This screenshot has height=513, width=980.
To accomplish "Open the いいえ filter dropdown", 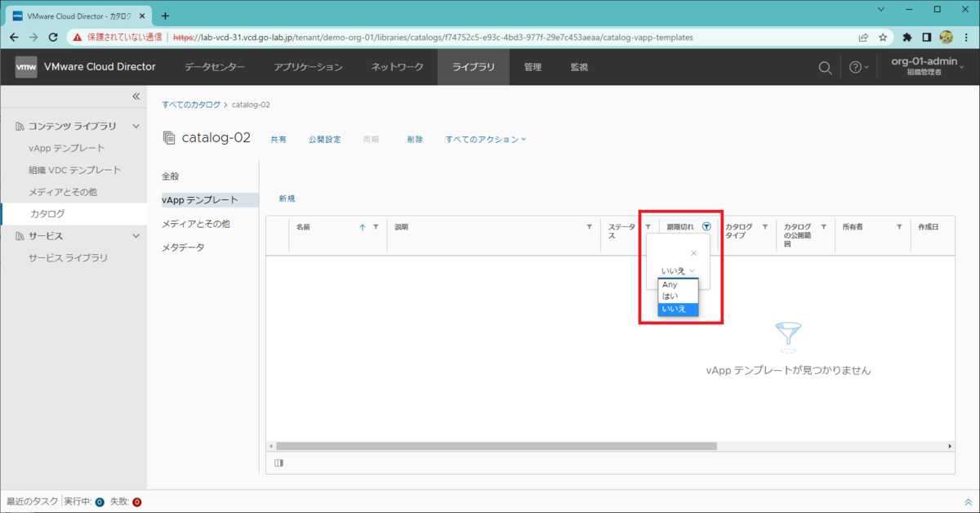I will click(x=678, y=270).
